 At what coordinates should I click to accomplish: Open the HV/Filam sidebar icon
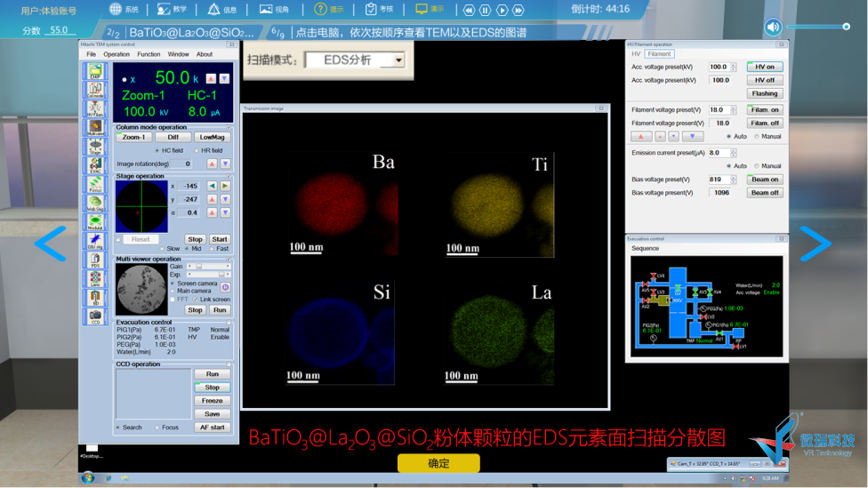point(95,108)
